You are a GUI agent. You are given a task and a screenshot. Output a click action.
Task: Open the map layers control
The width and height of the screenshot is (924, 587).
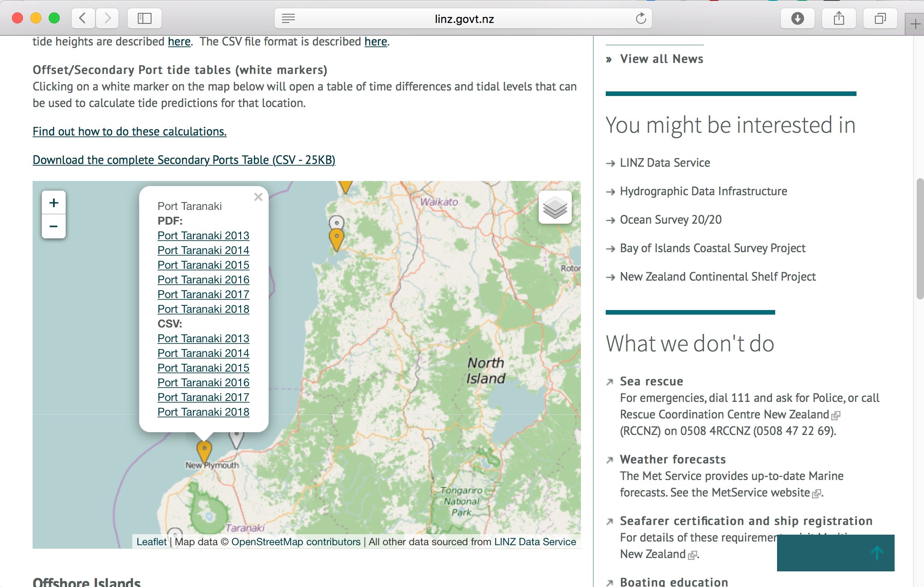(x=555, y=207)
